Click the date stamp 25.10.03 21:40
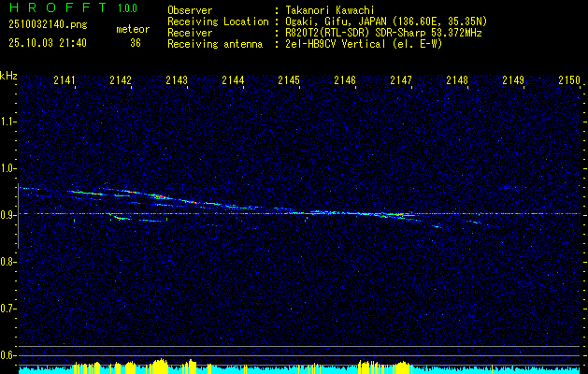The width and height of the screenshot is (588, 374). 48,43
